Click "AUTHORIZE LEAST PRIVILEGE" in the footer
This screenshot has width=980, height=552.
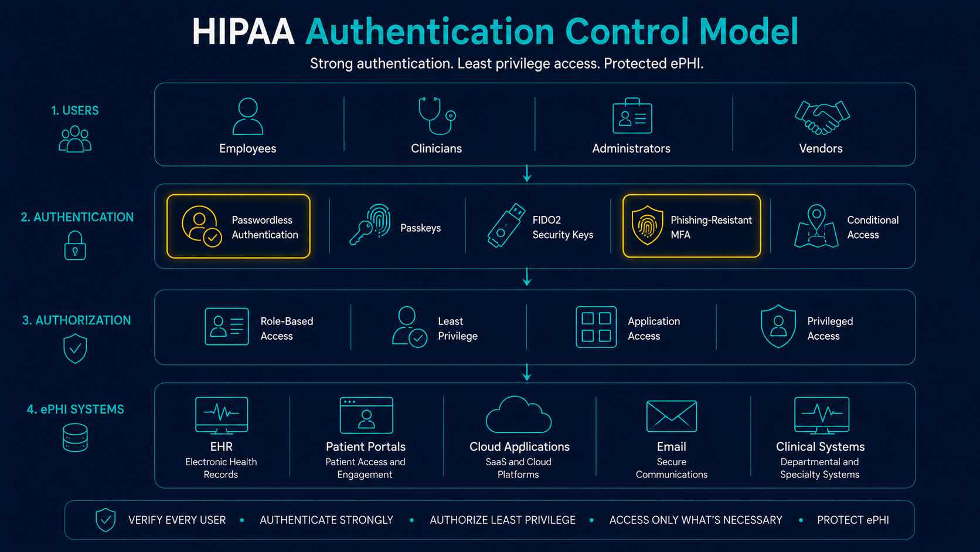tap(503, 520)
